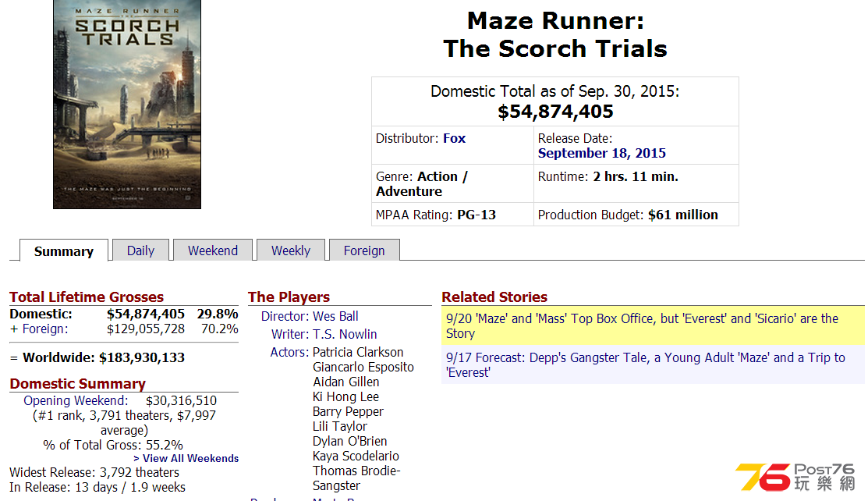Image resolution: width=868 pixels, height=501 pixels.
Task: Read the 9/20 'Maze' and 'Mass' story
Action: pos(642,326)
